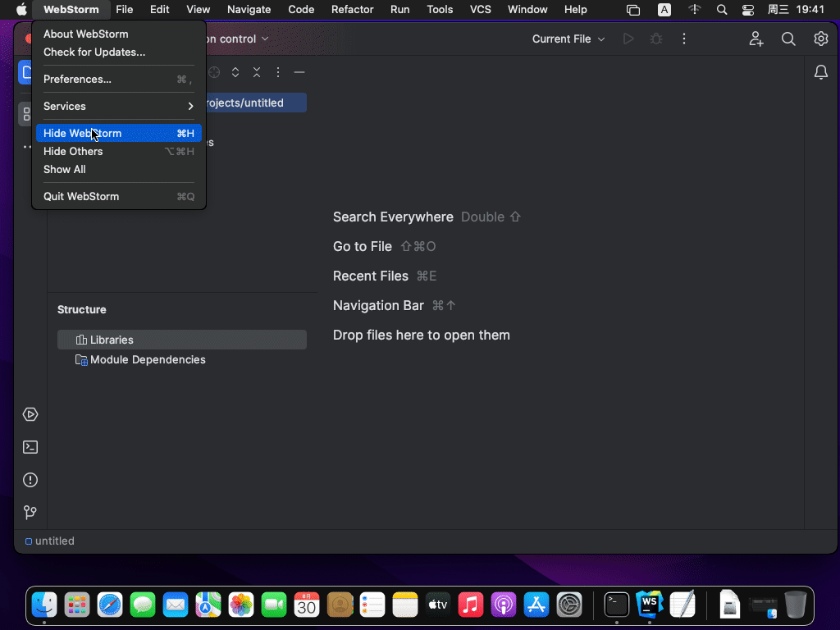The width and height of the screenshot is (840, 630).
Task: Collapse all in the Project panel
Action: (x=257, y=72)
